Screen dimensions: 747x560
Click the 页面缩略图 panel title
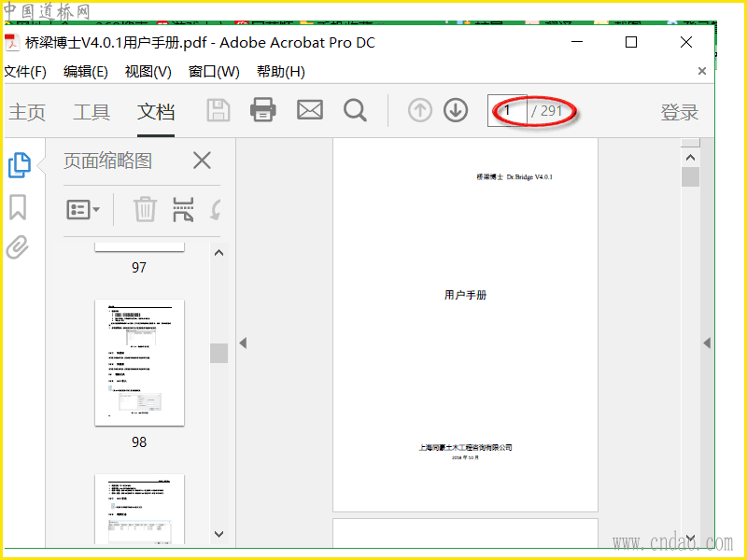(x=107, y=161)
